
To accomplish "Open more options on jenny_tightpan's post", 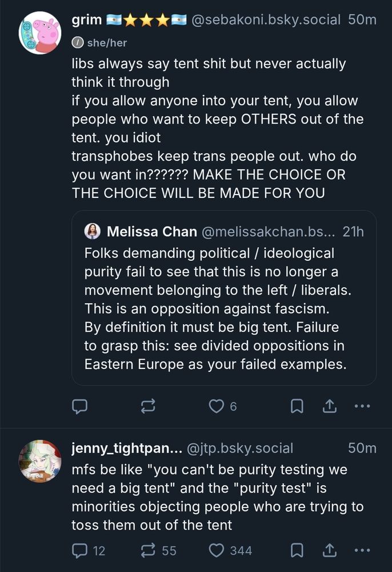I will (x=362, y=550).
